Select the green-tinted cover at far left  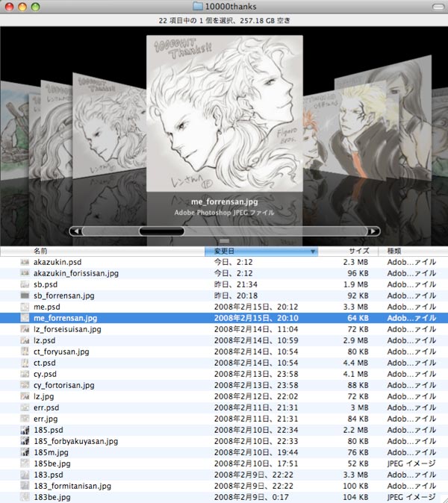coord(14,130)
